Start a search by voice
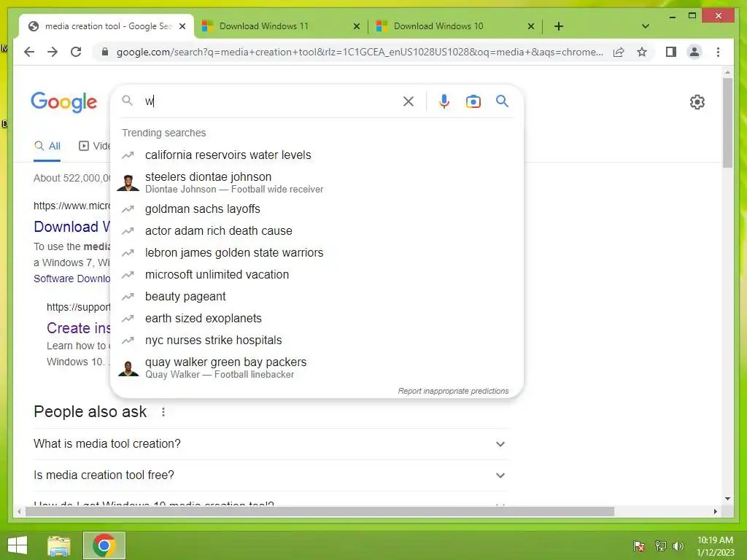This screenshot has width=747, height=560. pyautogui.click(x=444, y=101)
